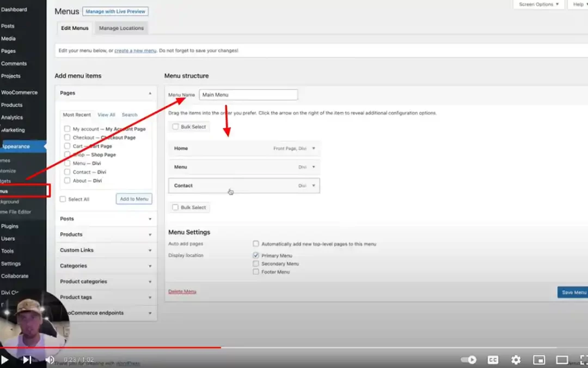Open Collaborate in sidebar
Viewport: 588px width, 368px height.
click(x=15, y=276)
